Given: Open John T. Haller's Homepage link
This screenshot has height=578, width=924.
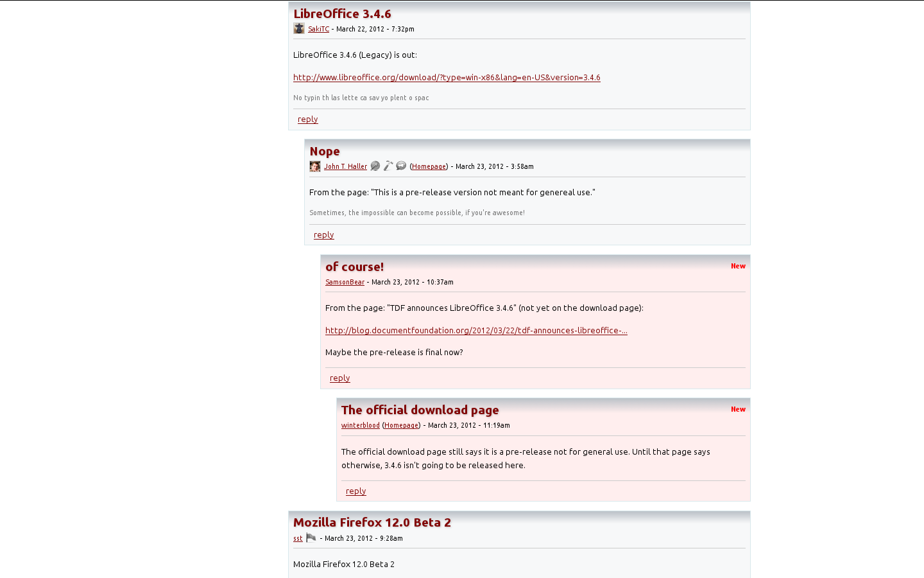Looking at the screenshot, I should pyautogui.click(x=429, y=166).
